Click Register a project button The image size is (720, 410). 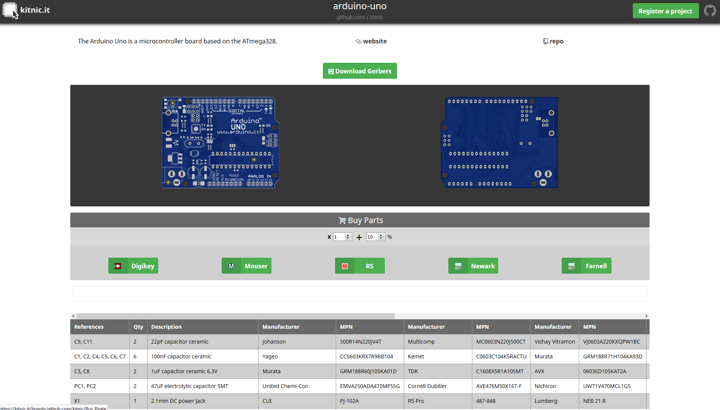click(665, 11)
